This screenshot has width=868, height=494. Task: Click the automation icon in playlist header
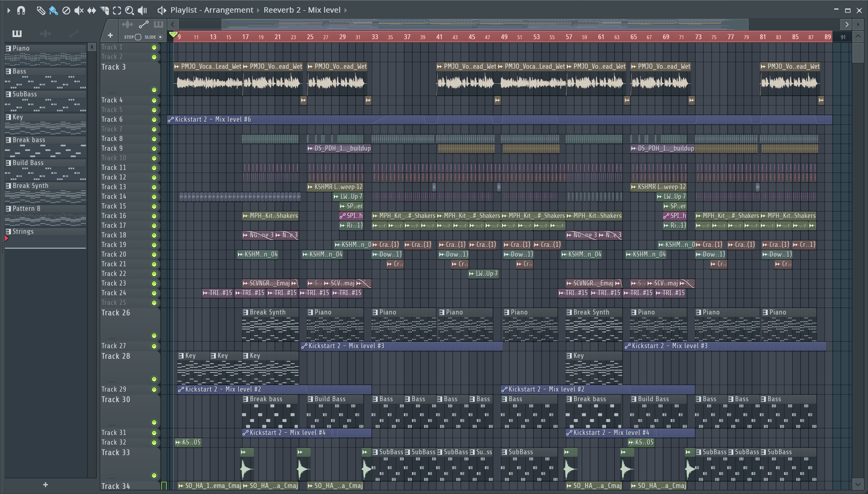pyautogui.click(x=143, y=24)
